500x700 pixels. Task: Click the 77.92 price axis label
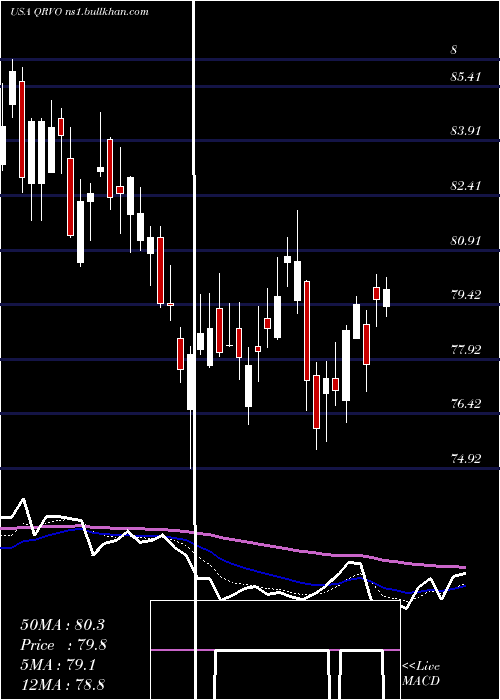[x=466, y=350]
